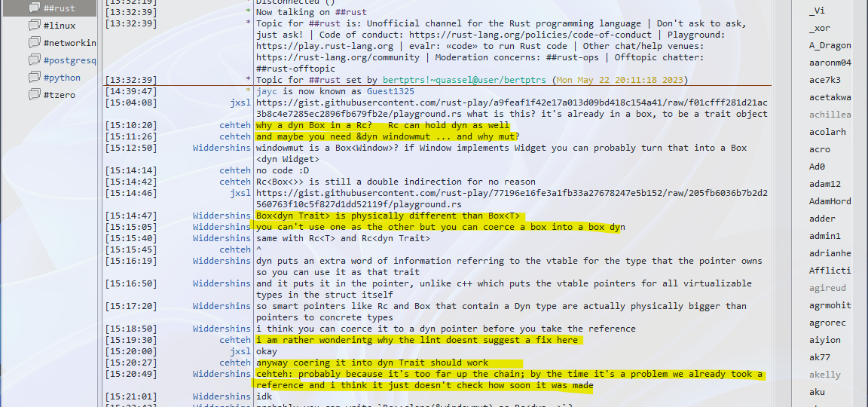868x407 pixels.
Task: Select user aku in the user list
Action: [817, 391]
